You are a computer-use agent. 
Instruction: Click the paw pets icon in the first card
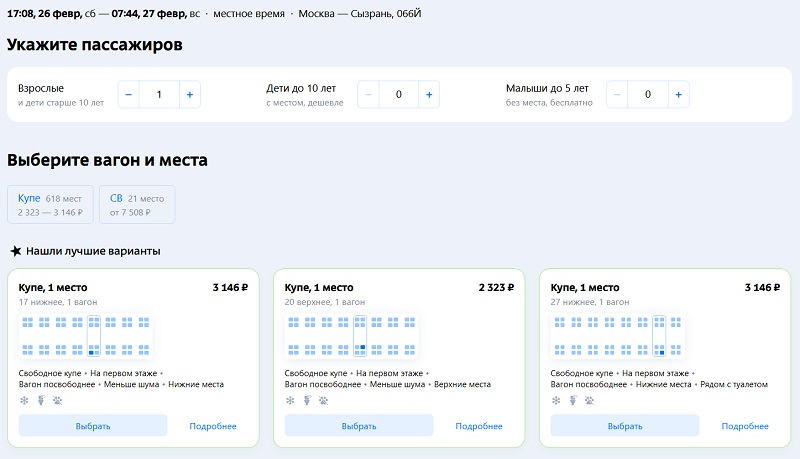pyautogui.click(x=56, y=401)
